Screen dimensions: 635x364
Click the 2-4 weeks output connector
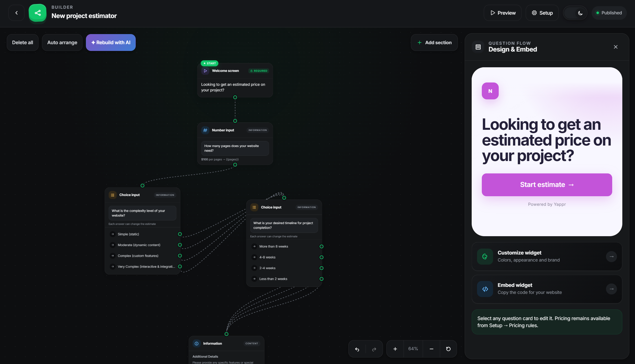(x=322, y=268)
